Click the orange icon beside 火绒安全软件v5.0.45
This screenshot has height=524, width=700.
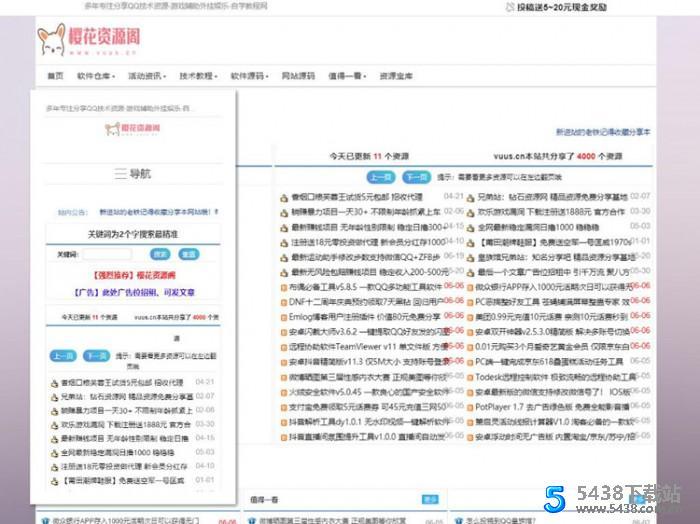(x=283, y=393)
